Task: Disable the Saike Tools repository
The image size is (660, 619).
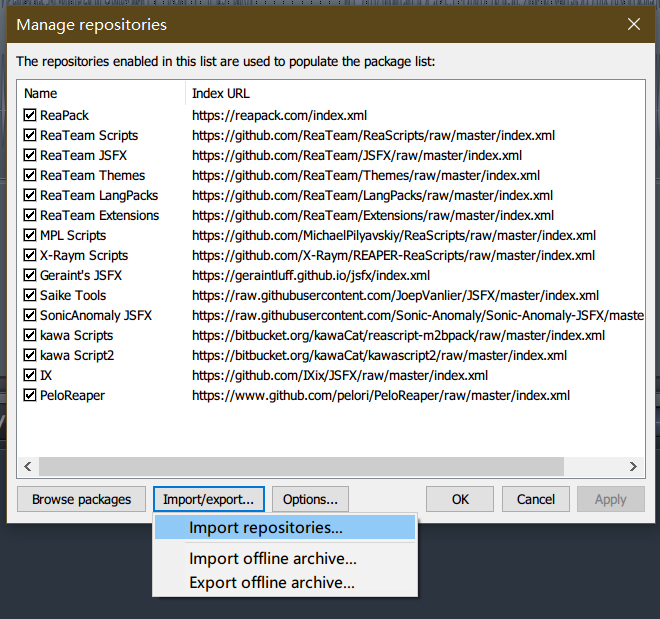Action: click(30, 296)
